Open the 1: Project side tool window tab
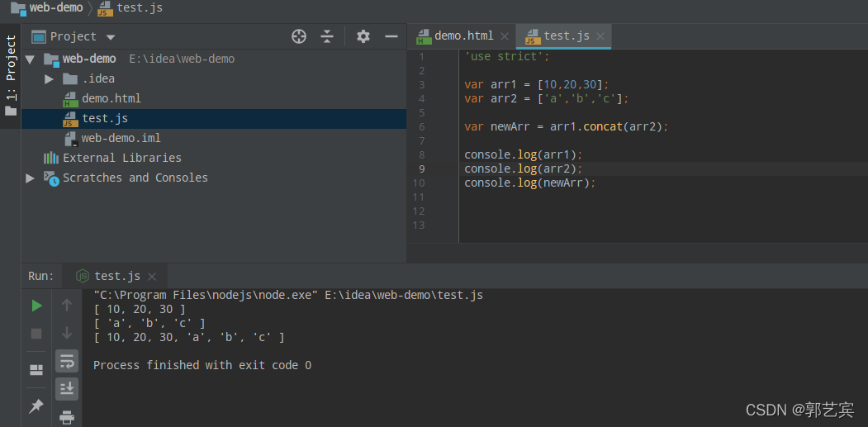Viewport: 868px width, 427px height. pos(11,76)
